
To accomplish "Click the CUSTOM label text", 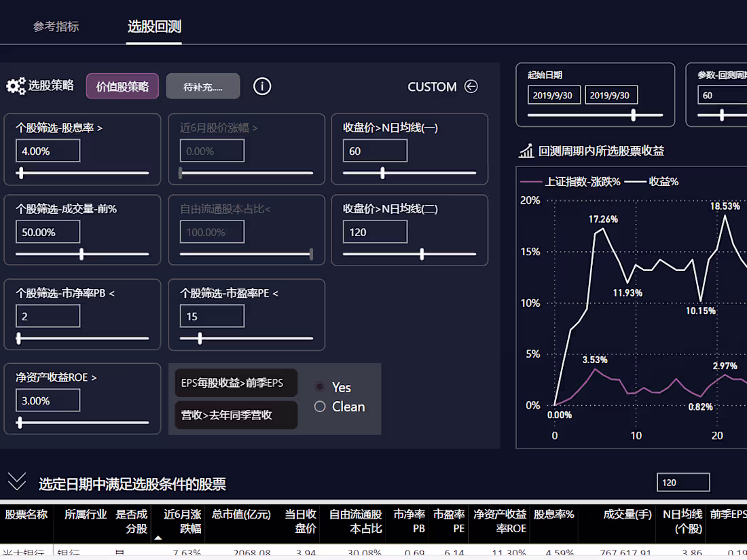I will click(x=432, y=87).
